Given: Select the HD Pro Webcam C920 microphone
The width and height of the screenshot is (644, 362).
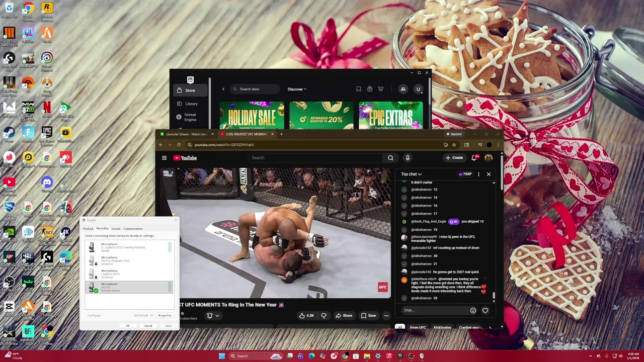Looking at the screenshot, I should 129,260.
